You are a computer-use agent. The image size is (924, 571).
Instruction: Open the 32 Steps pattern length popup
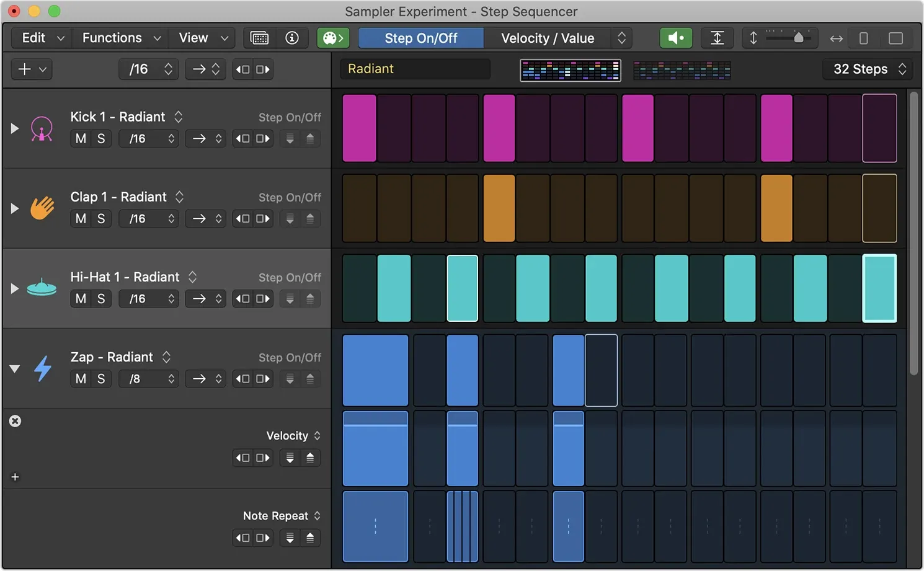(869, 69)
